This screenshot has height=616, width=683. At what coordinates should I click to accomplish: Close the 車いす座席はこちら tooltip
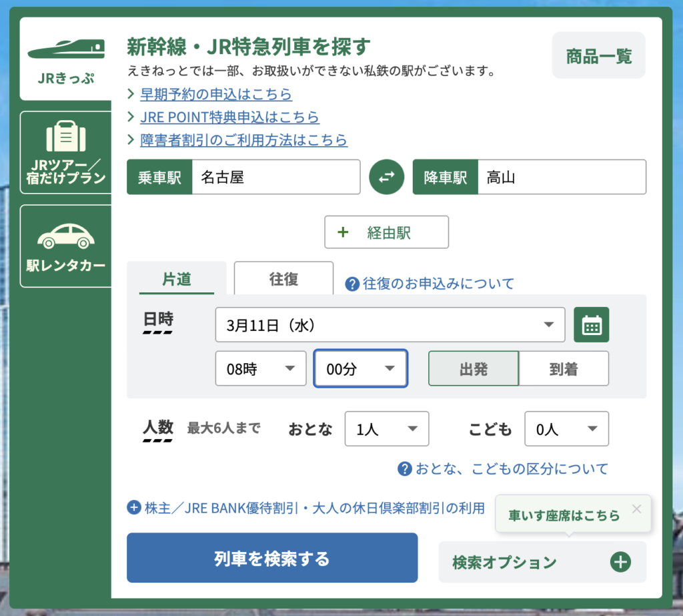636,509
